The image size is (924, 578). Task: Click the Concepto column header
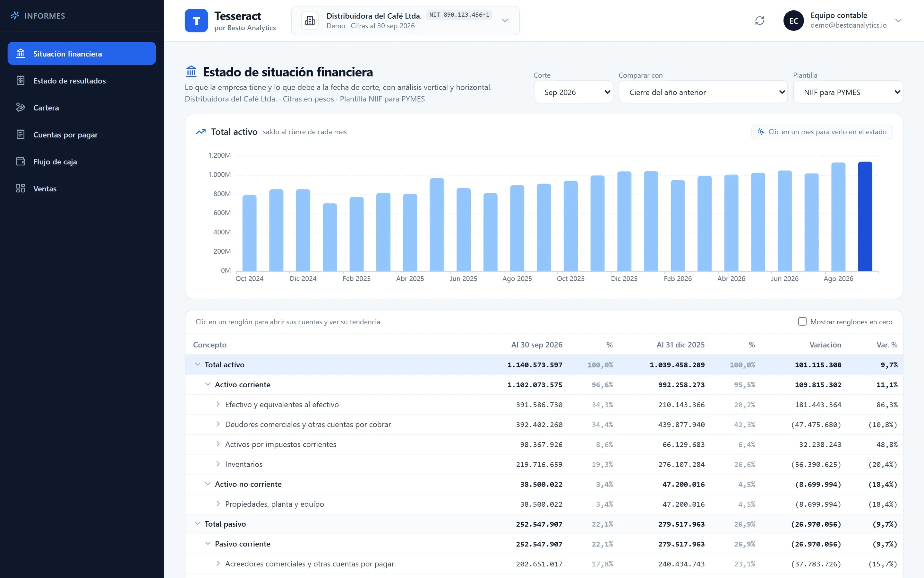click(210, 345)
